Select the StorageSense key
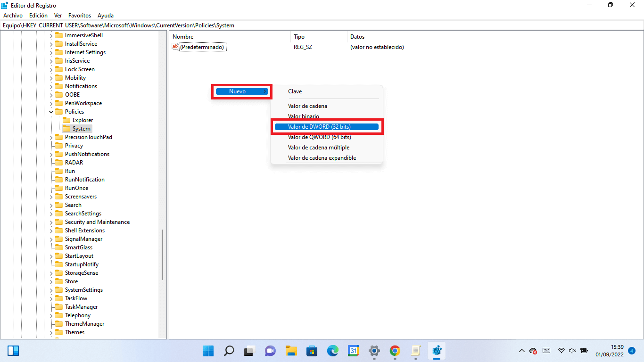The width and height of the screenshot is (644, 362). (x=82, y=273)
